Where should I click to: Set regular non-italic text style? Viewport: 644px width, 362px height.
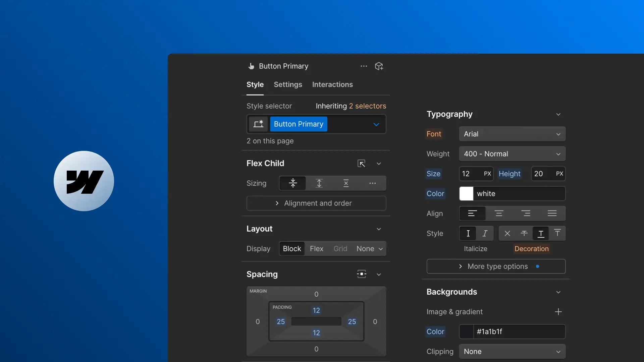pyautogui.click(x=468, y=233)
